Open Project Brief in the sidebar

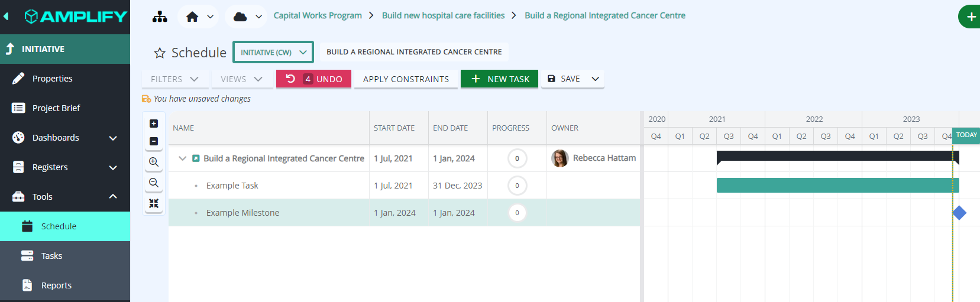[56, 108]
